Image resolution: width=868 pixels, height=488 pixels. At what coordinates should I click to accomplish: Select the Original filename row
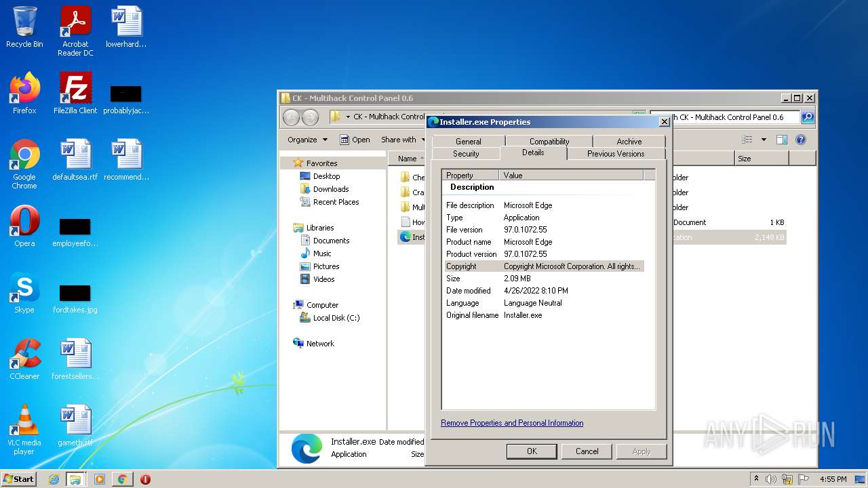(544, 315)
